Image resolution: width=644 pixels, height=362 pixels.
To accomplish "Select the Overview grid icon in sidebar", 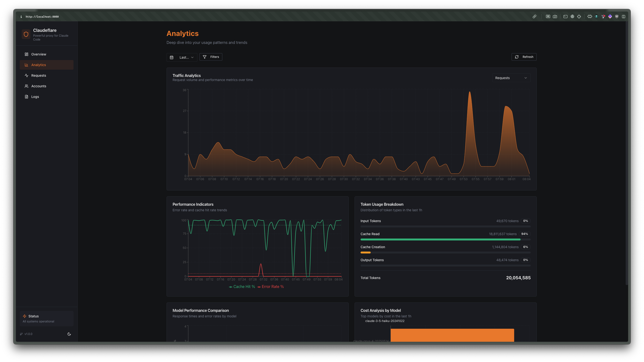I will click(27, 54).
